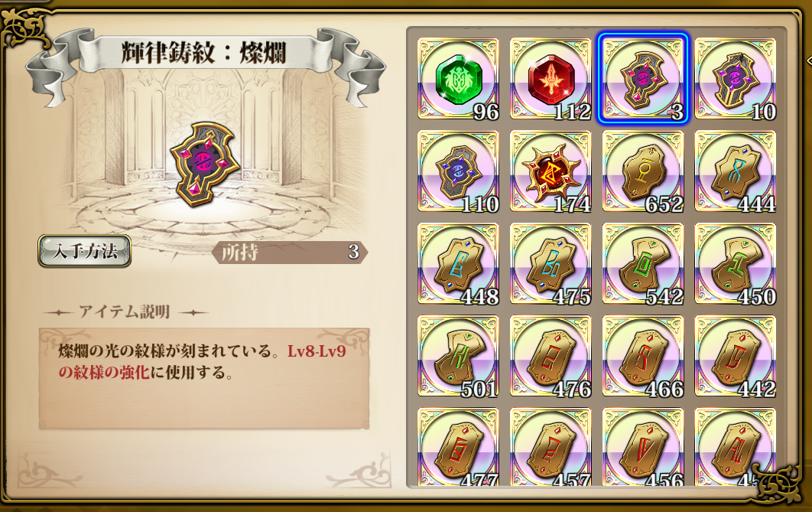
Task: Select the green rune tablet with 501
Action: click(x=458, y=356)
